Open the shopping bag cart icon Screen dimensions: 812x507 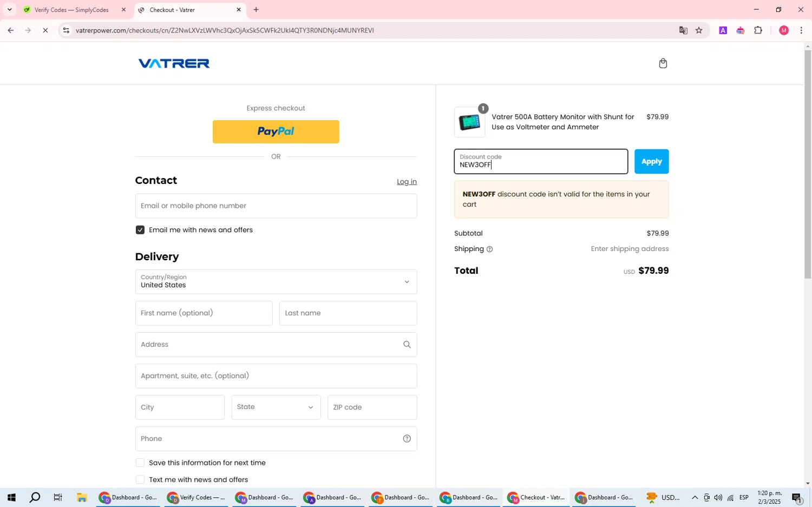(x=663, y=63)
